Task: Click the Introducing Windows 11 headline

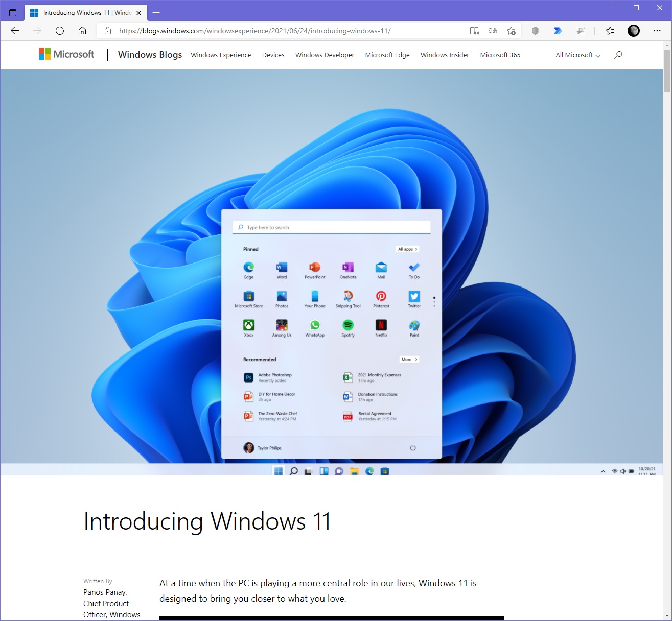Action: tap(207, 521)
